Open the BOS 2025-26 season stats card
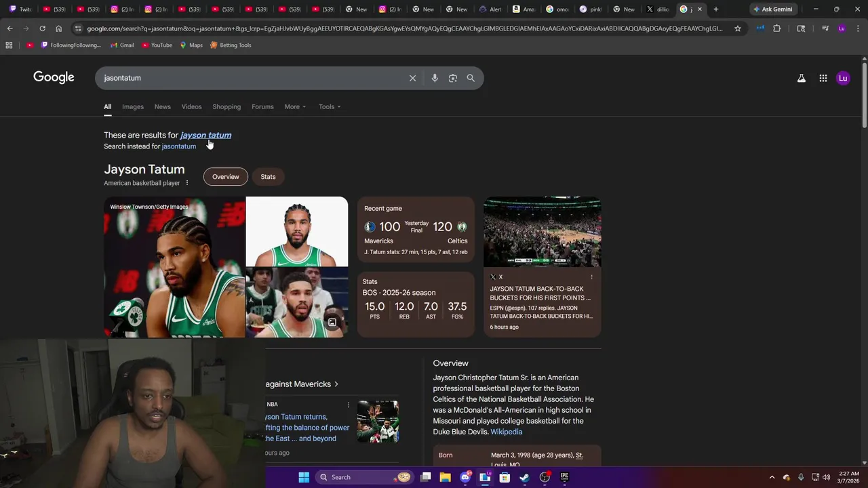 pos(416,304)
